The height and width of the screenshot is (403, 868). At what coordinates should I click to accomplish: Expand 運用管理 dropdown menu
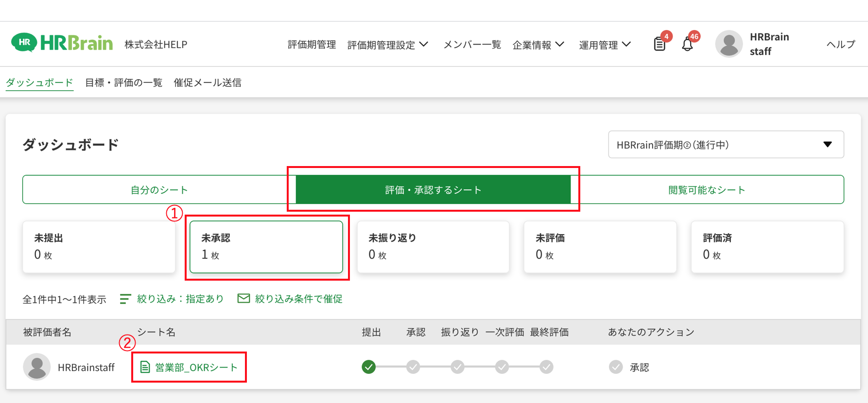(605, 45)
